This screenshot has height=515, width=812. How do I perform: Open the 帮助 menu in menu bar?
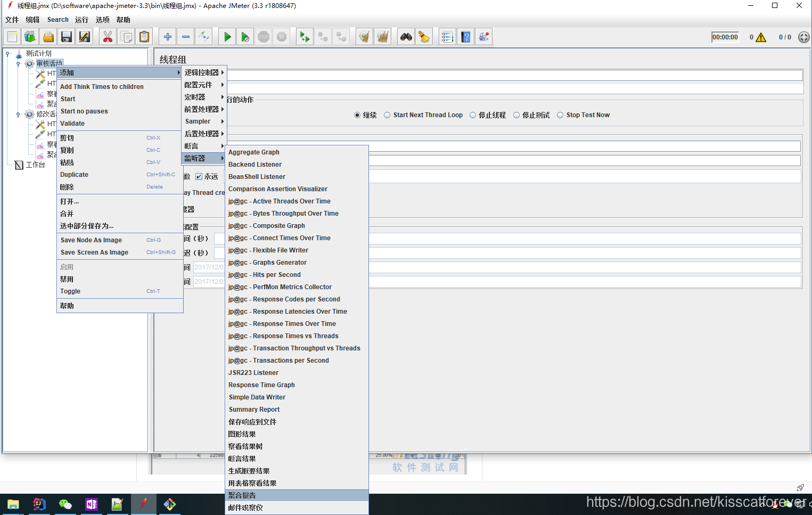123,20
